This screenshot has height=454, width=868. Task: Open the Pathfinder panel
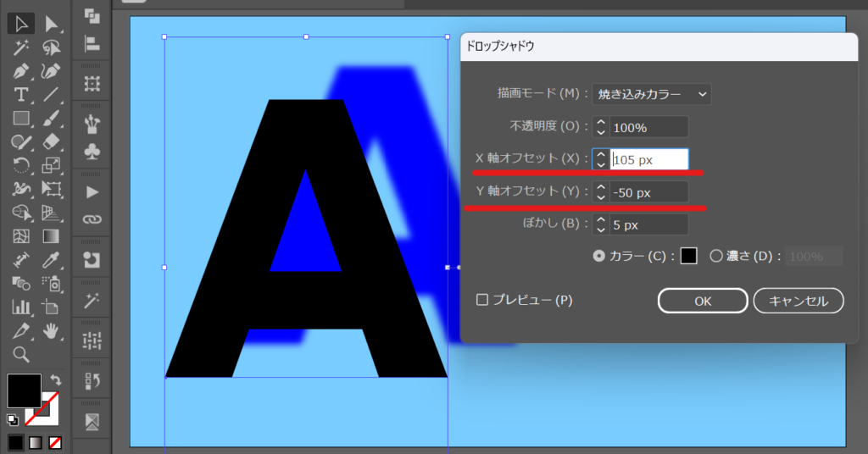click(92, 17)
